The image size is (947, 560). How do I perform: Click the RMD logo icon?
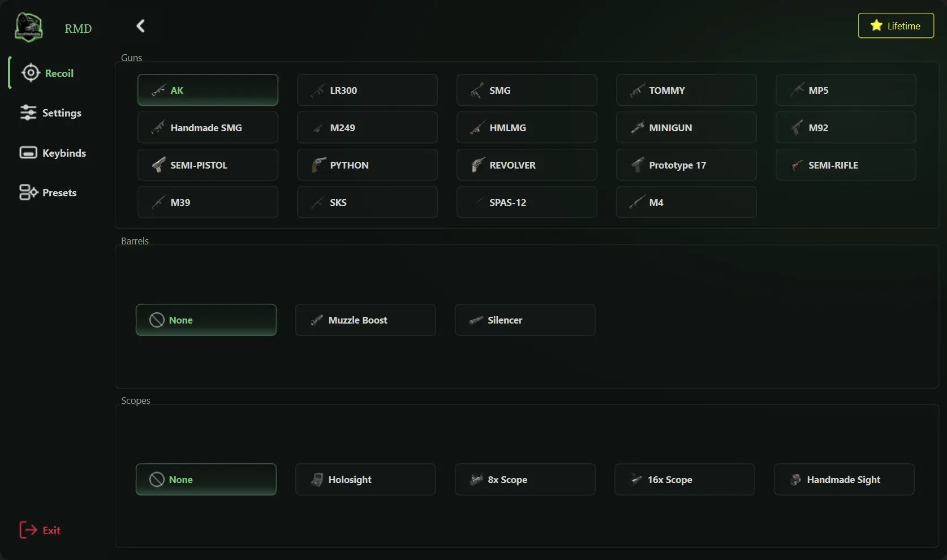[x=28, y=27]
